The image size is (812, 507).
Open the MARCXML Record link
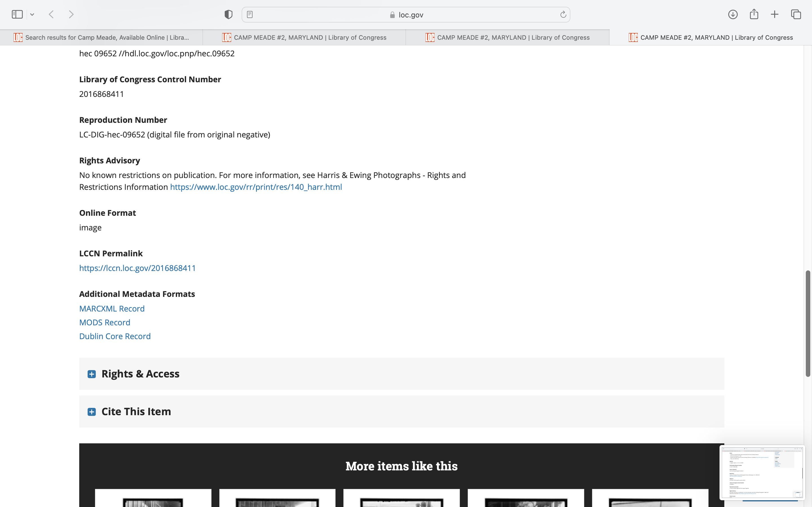(112, 309)
